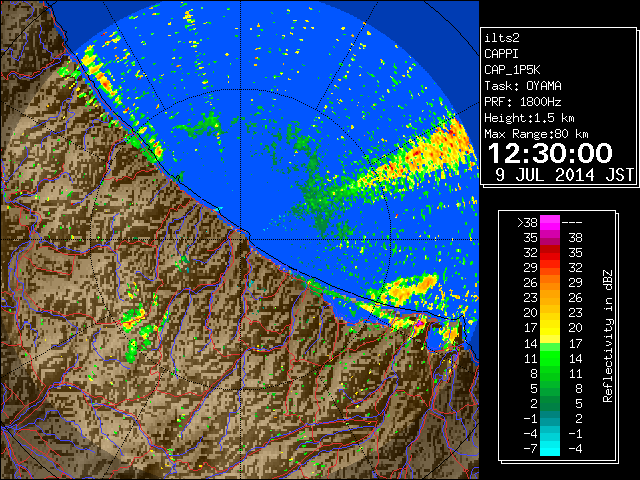Click the 'CAPPI' product label
This screenshot has width=640, height=480.
click(x=501, y=54)
